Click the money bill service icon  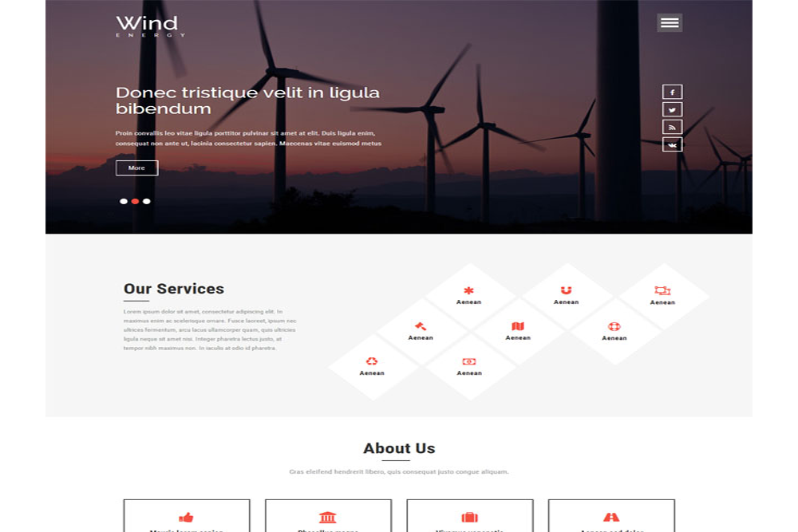469,361
